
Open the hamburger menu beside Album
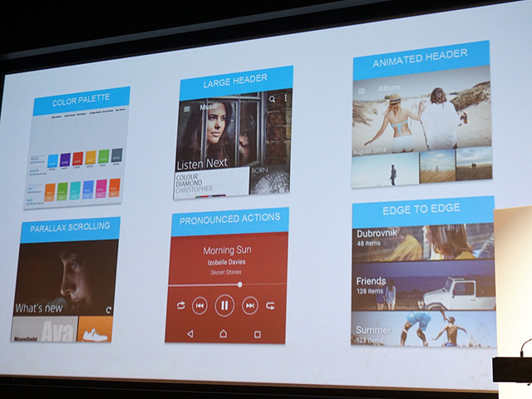[x=362, y=91]
